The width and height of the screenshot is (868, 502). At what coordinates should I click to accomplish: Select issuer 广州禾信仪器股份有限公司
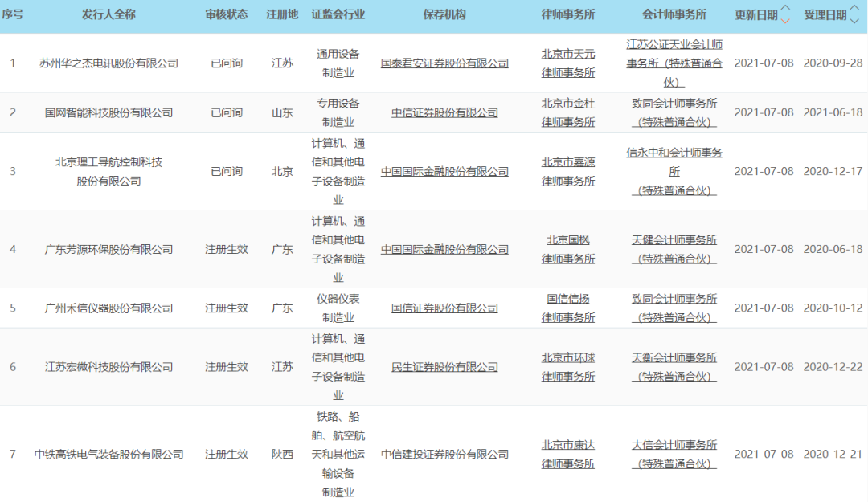[x=108, y=308]
